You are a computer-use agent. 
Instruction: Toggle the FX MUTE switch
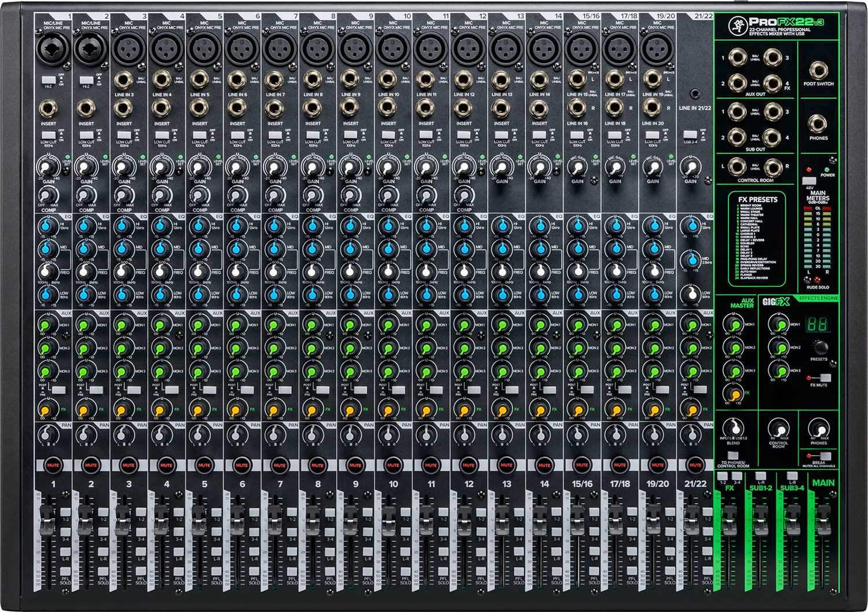pyautogui.click(x=825, y=378)
